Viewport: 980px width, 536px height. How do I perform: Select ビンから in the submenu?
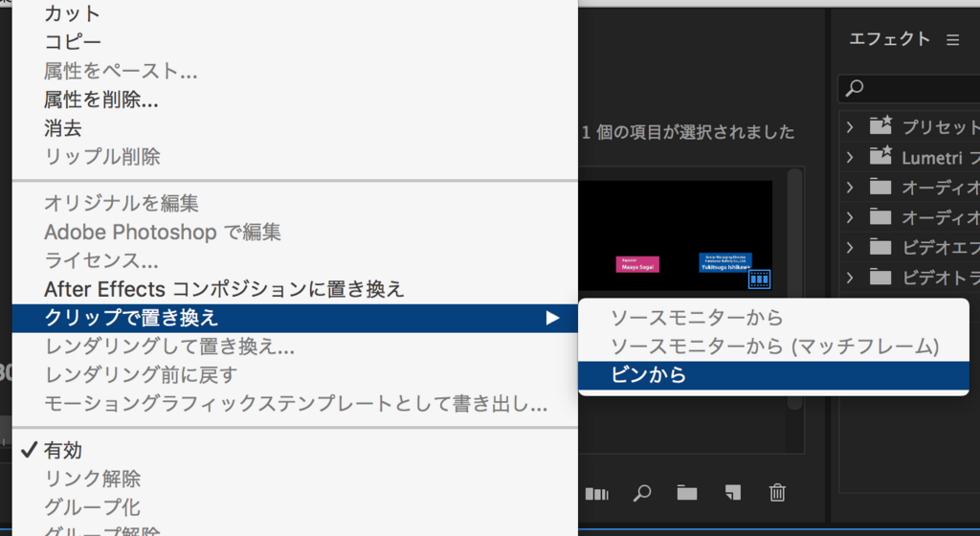coord(773,375)
